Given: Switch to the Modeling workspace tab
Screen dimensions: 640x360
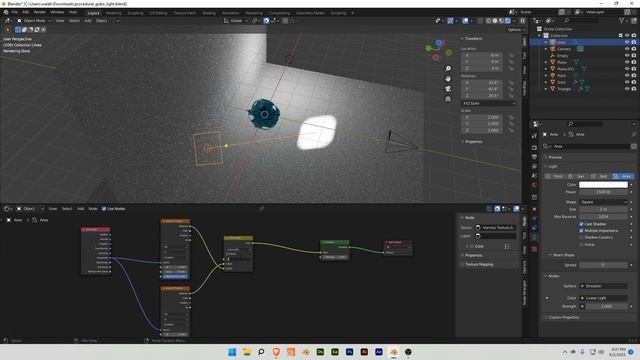Looking at the screenshot, I should 113,13.
